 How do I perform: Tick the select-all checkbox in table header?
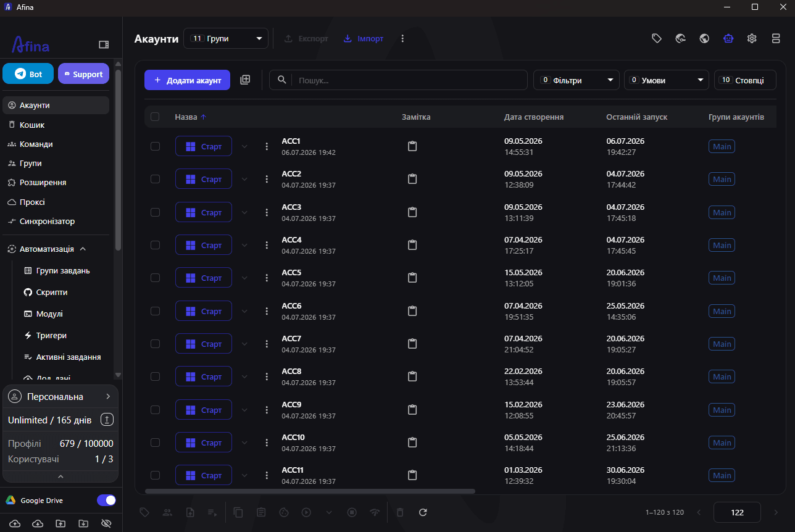click(x=155, y=117)
